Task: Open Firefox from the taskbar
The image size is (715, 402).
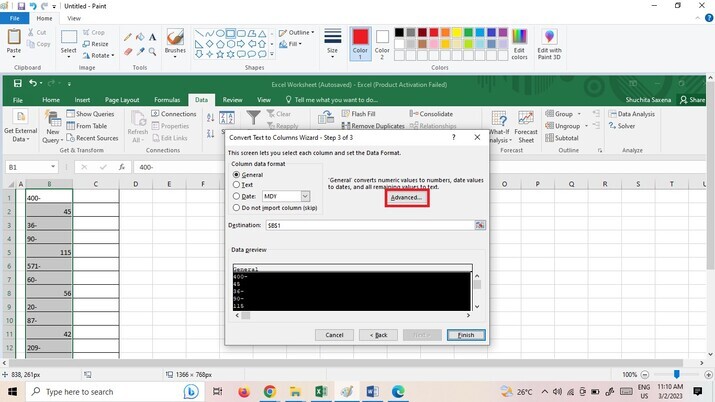Action: tap(244, 392)
